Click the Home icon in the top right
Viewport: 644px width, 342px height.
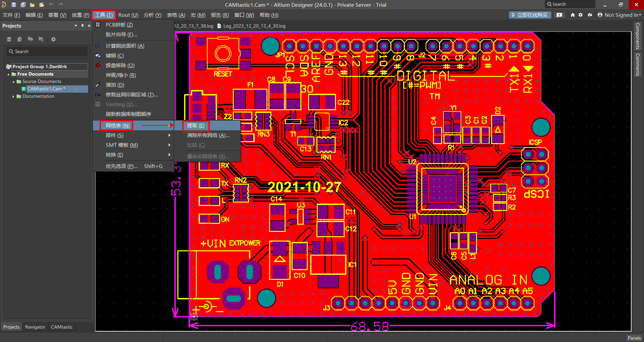573,15
